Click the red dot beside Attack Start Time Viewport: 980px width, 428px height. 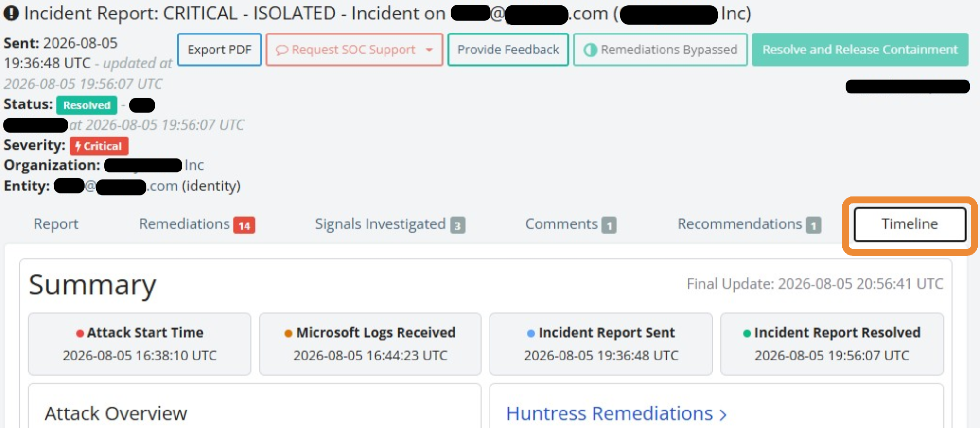pos(80,333)
